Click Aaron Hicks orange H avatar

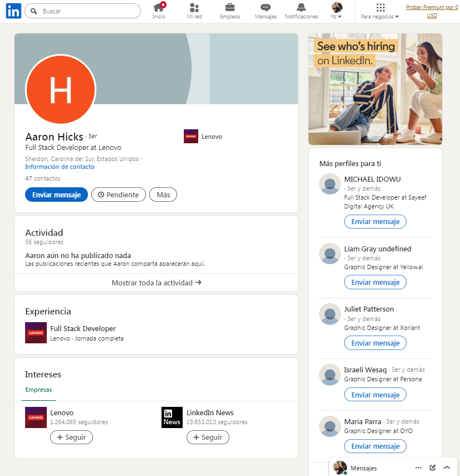[61, 90]
